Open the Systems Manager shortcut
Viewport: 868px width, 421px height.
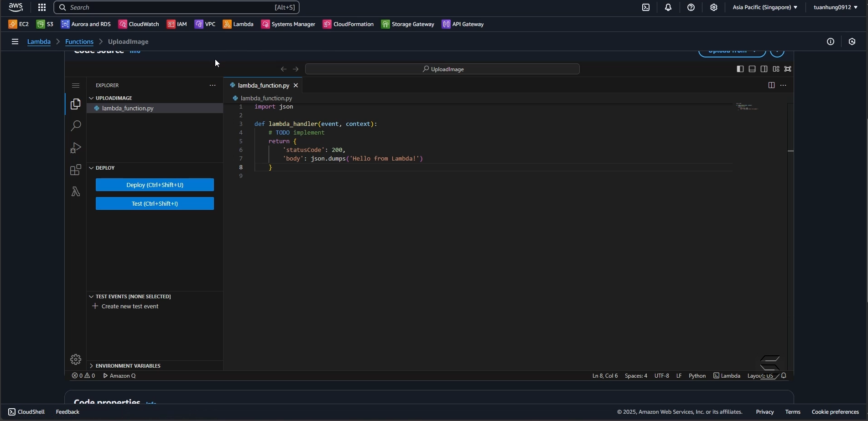tap(288, 24)
